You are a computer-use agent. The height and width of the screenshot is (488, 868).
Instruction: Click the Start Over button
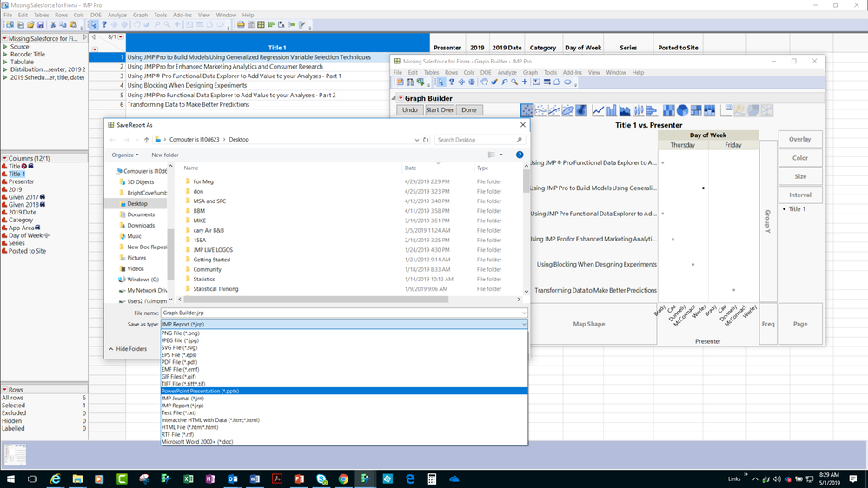click(x=440, y=110)
